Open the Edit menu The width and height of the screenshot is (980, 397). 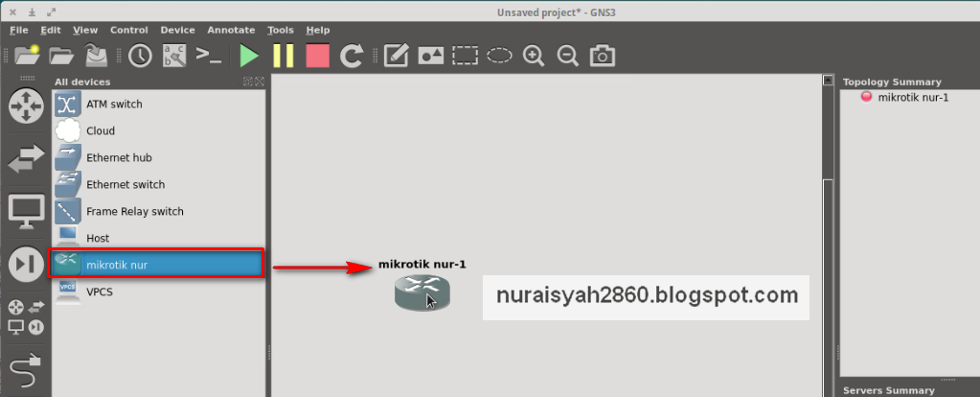(x=51, y=30)
